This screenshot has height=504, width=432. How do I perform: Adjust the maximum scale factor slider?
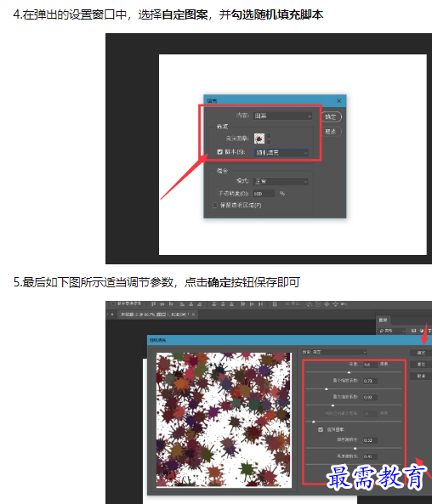(333, 405)
